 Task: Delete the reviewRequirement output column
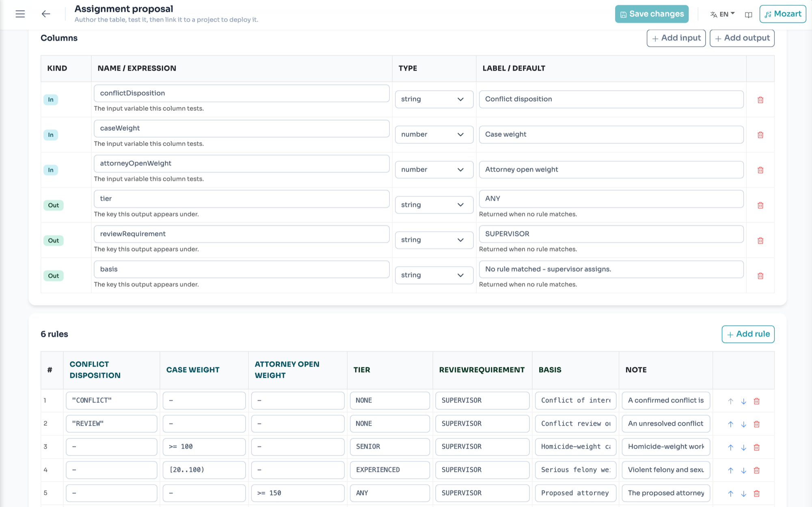(760, 241)
